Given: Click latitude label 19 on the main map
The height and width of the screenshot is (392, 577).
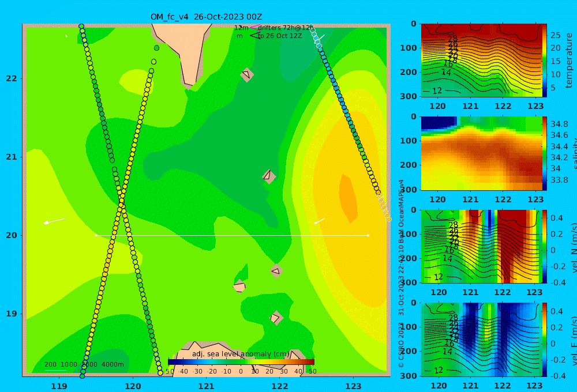Looking at the screenshot, I should click(12, 314).
